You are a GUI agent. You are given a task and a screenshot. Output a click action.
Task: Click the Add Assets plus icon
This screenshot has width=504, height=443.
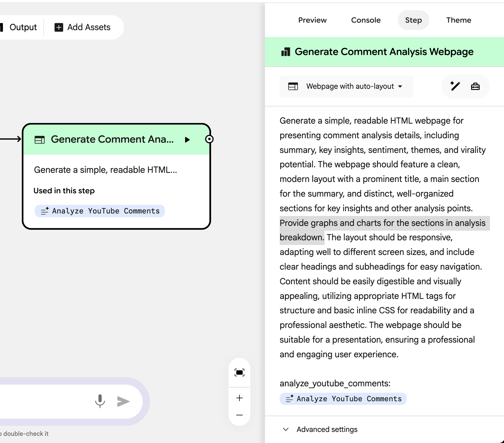click(59, 27)
